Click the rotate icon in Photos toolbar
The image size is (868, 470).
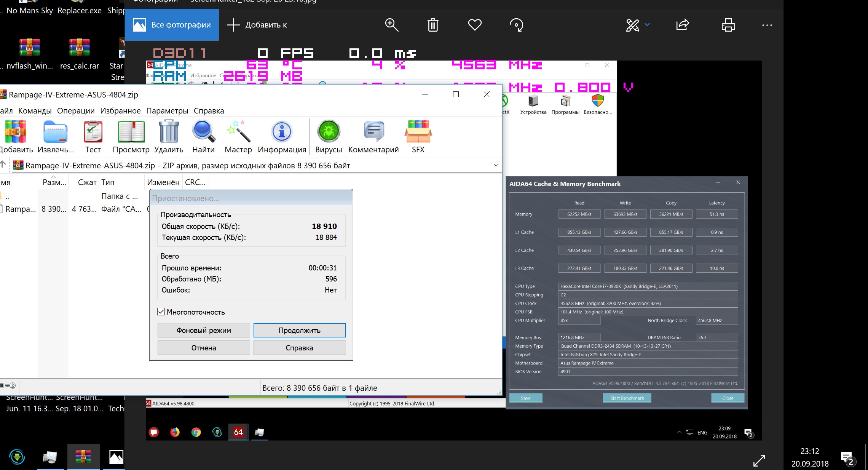pos(516,25)
